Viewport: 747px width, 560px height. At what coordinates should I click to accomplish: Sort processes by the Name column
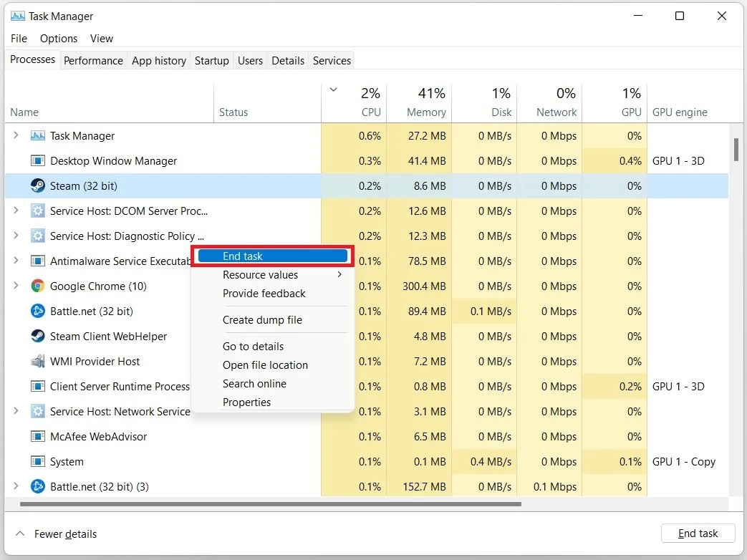click(110, 103)
